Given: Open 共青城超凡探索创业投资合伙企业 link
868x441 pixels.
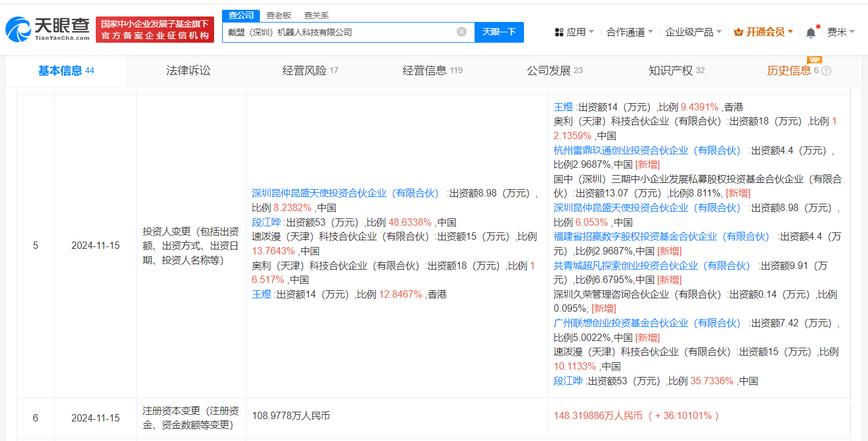Looking at the screenshot, I should tap(653, 265).
